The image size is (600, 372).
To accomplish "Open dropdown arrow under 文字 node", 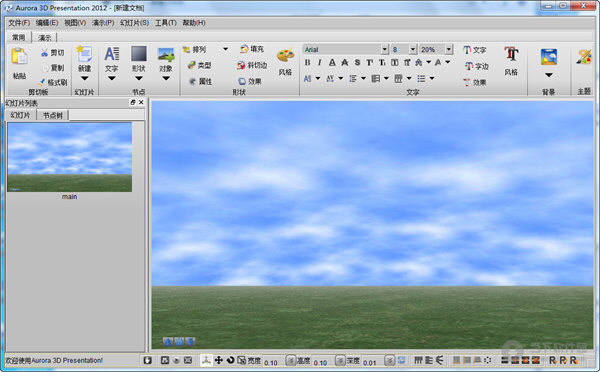I will (x=112, y=78).
